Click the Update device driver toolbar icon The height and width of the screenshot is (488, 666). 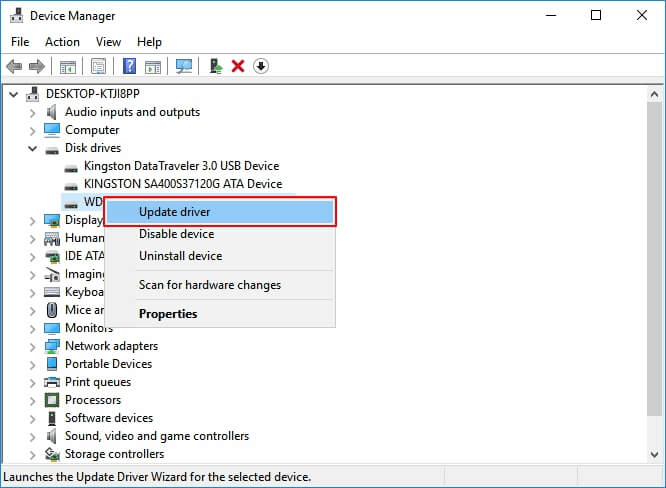point(215,66)
